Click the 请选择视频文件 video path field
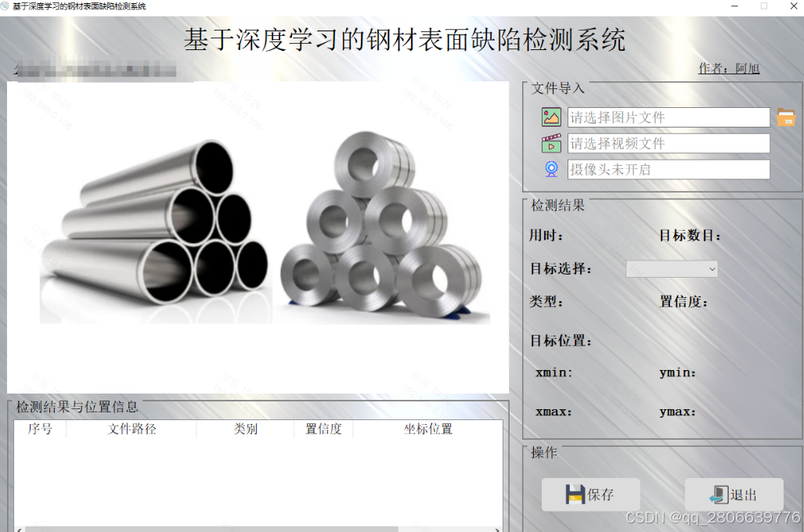Image resolution: width=804 pixels, height=532 pixels. [x=668, y=142]
